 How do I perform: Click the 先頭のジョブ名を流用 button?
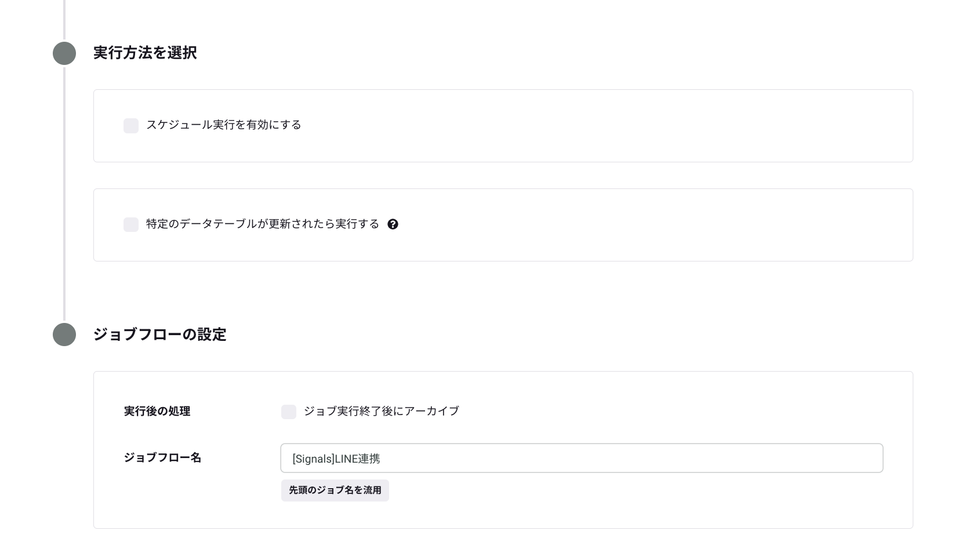click(335, 490)
